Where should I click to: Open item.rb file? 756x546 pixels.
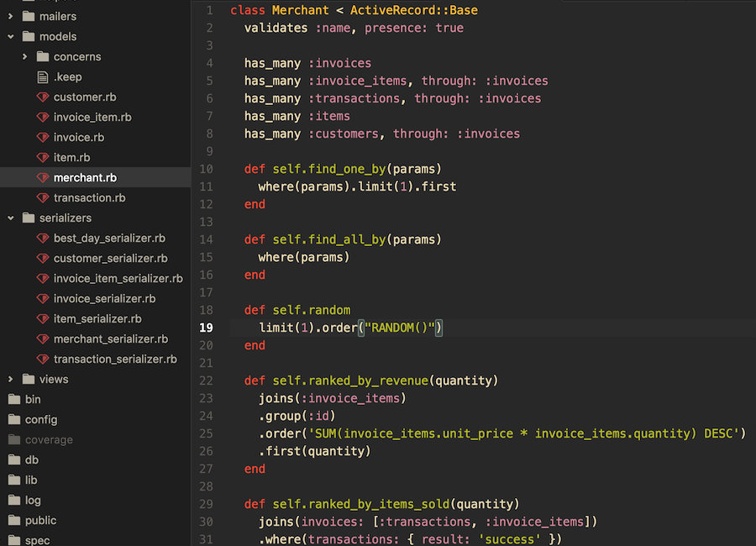(72, 158)
